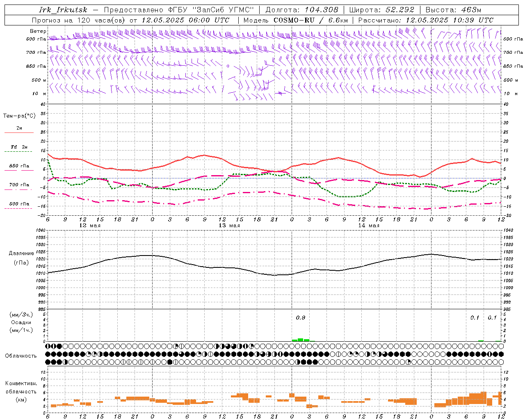This screenshot has height=420, width=525.
Task: Click the green precipitation bar below 0.9
Action: click(x=301, y=340)
